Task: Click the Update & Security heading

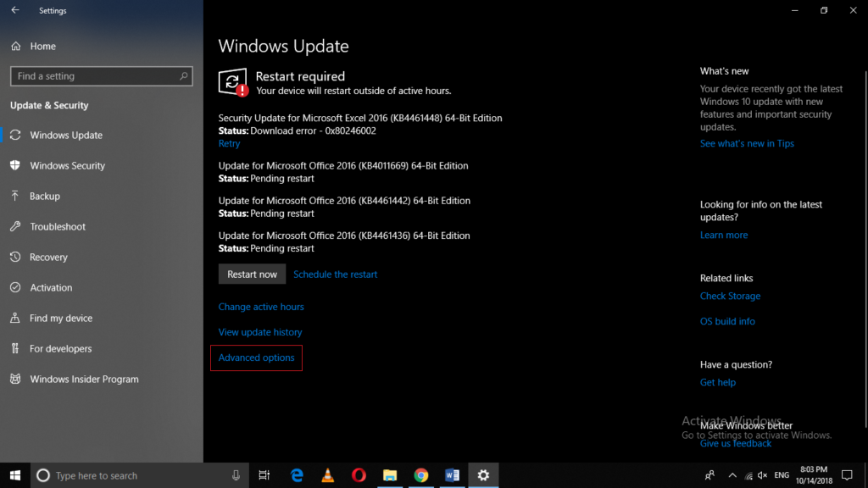Action: (49, 105)
